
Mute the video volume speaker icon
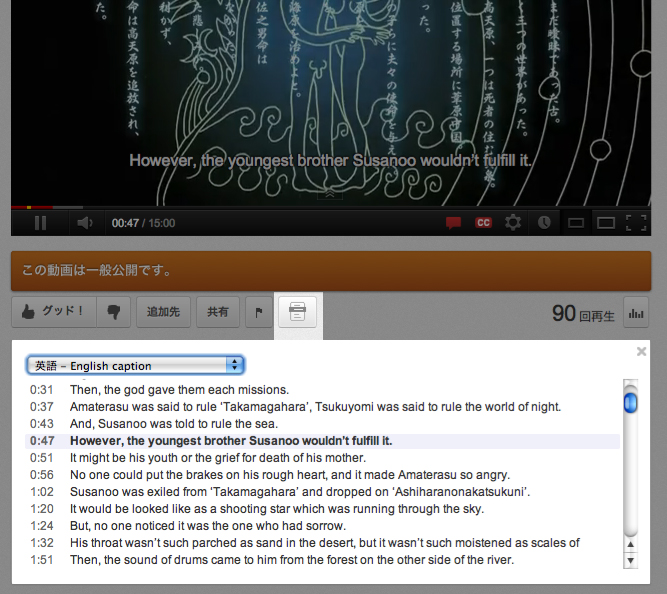coord(85,223)
